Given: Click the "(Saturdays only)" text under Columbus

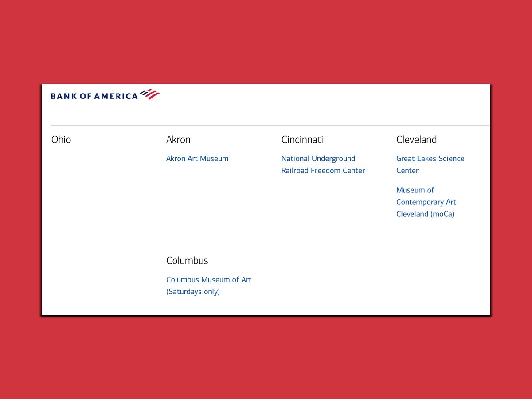Looking at the screenshot, I should [x=193, y=292].
